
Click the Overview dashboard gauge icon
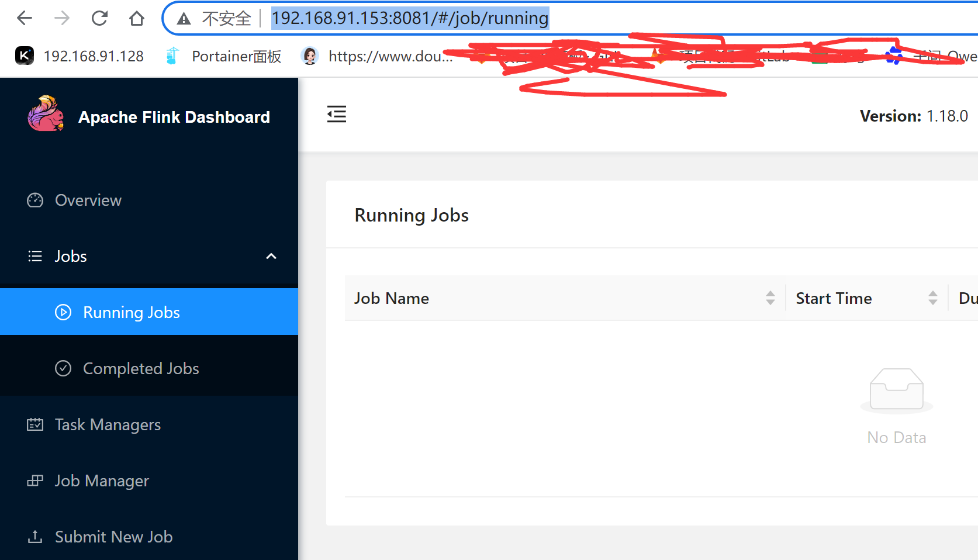click(35, 200)
